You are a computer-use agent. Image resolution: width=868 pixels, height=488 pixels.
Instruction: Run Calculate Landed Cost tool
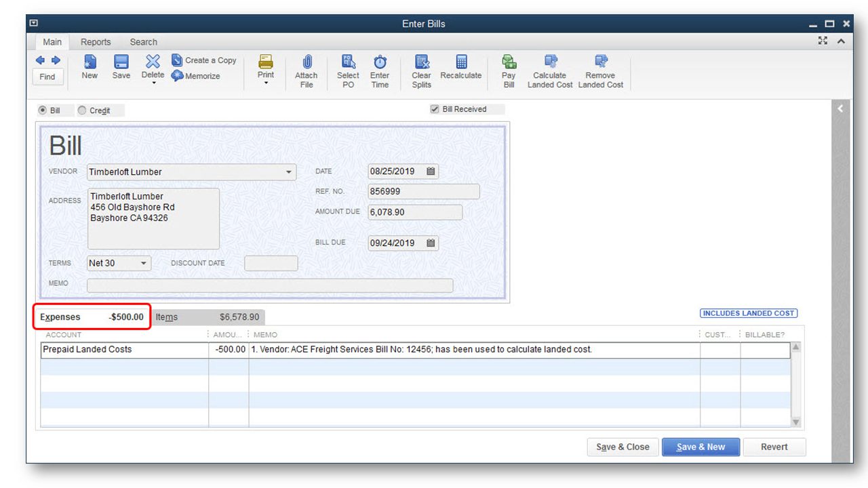550,62
